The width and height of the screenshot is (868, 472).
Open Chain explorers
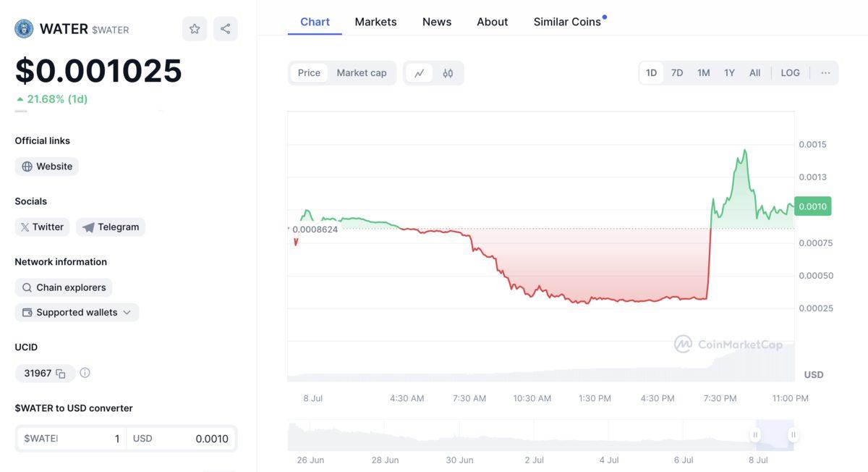(64, 287)
